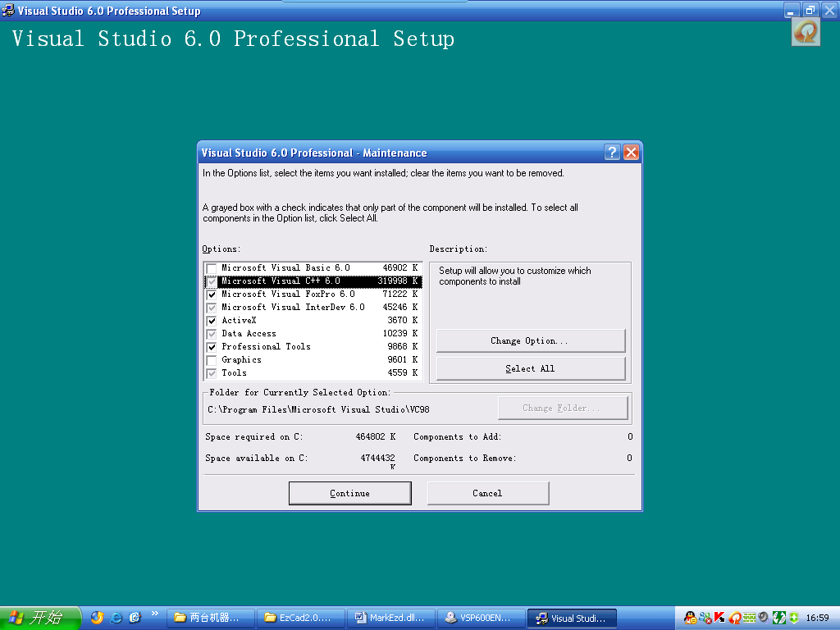Click the VC98 folder path text

(319, 409)
